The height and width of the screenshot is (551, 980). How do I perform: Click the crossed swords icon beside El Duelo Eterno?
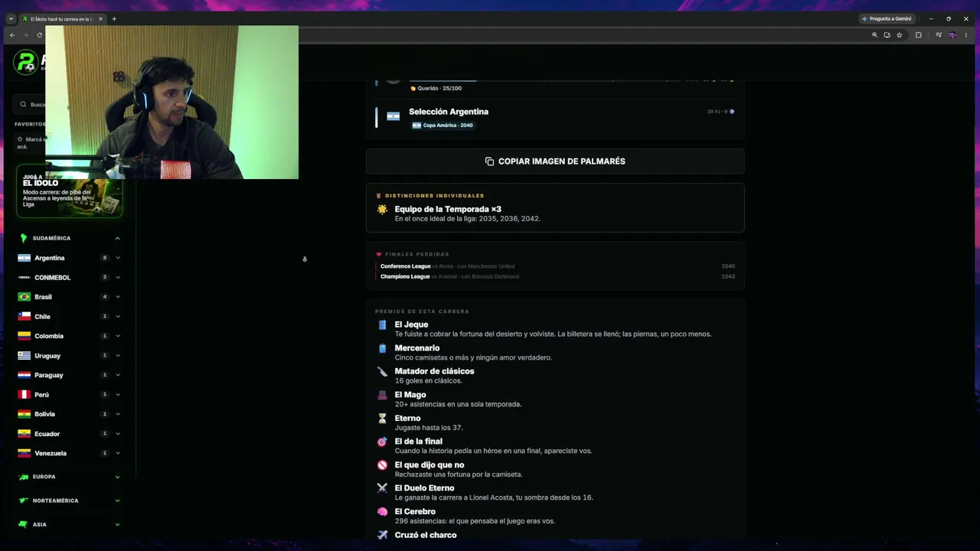[382, 488]
